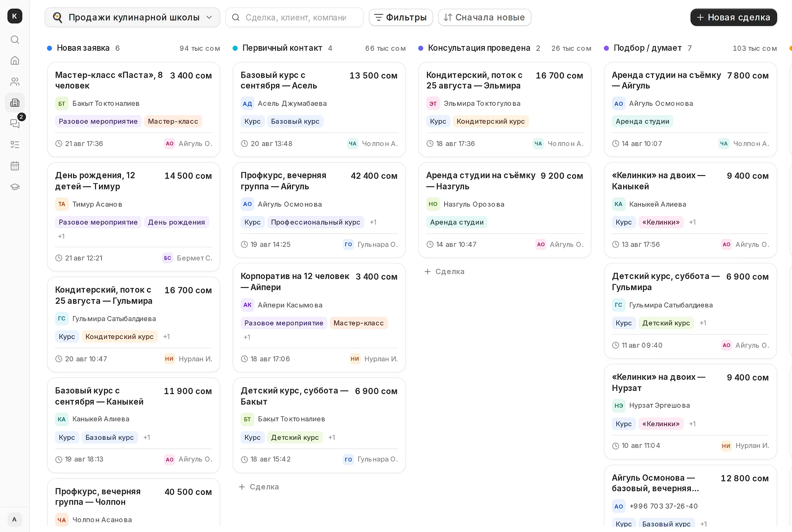792x532 pixels.
Task: Click the АД avatar next to Асель Джумабаева
Action: pos(247,104)
